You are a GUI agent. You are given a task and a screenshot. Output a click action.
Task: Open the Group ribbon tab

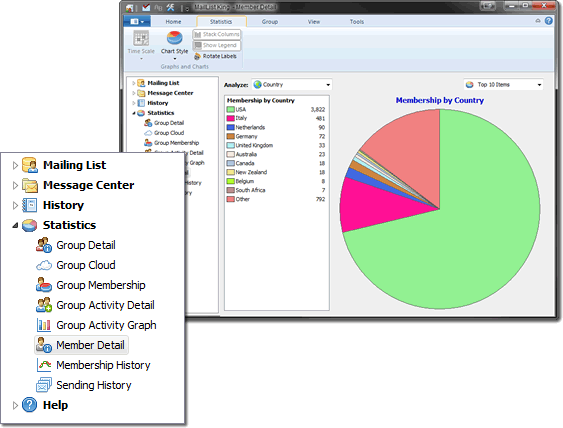click(270, 22)
